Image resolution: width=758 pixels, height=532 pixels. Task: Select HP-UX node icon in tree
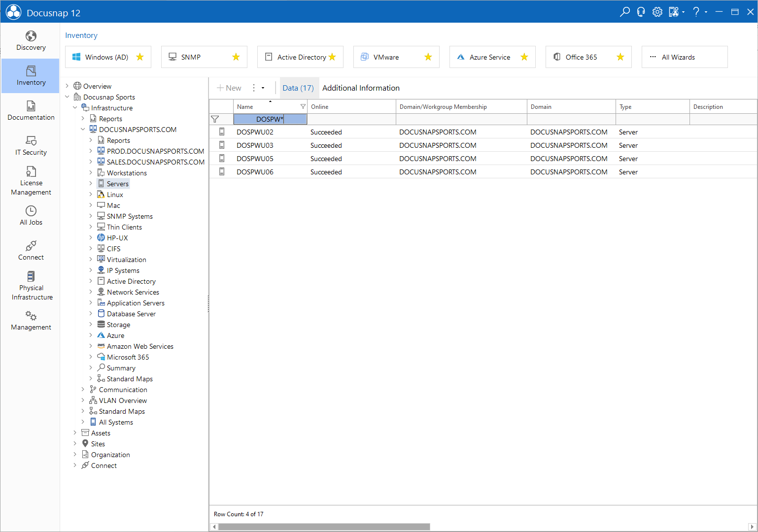[101, 237]
